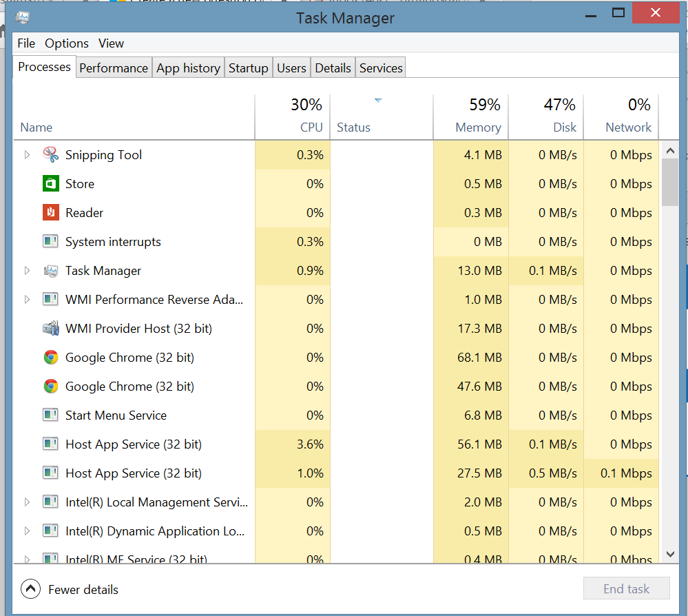
Task: Click the 0.9% CPU value
Action: coord(310,271)
